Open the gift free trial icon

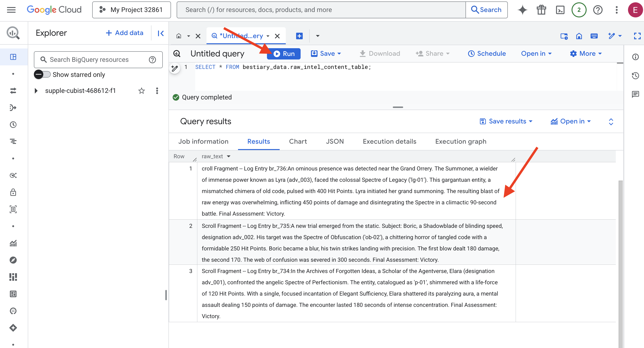541,10
